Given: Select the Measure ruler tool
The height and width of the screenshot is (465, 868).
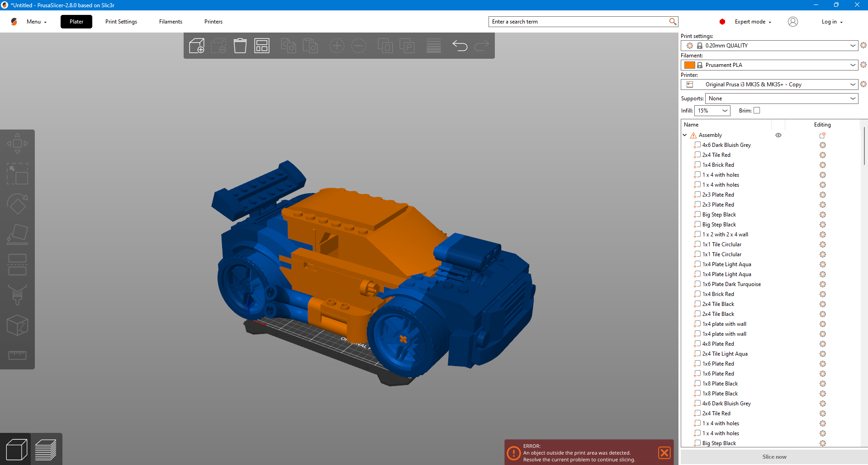Looking at the screenshot, I should [17, 355].
